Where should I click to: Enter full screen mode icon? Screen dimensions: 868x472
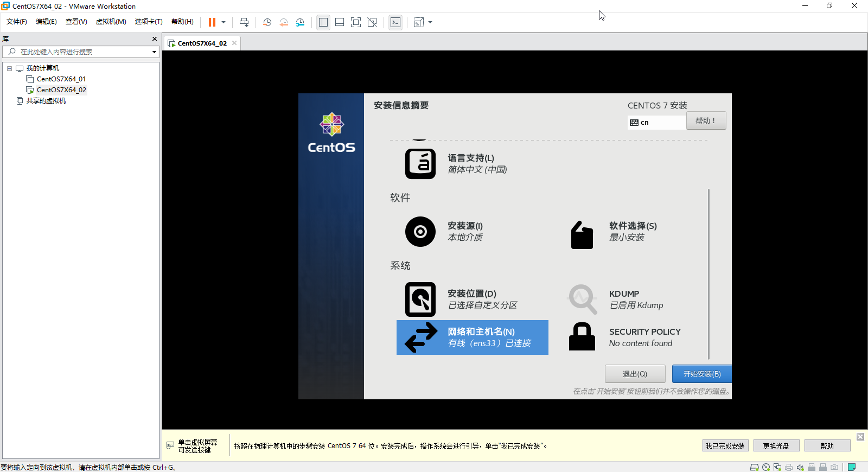[356, 22]
